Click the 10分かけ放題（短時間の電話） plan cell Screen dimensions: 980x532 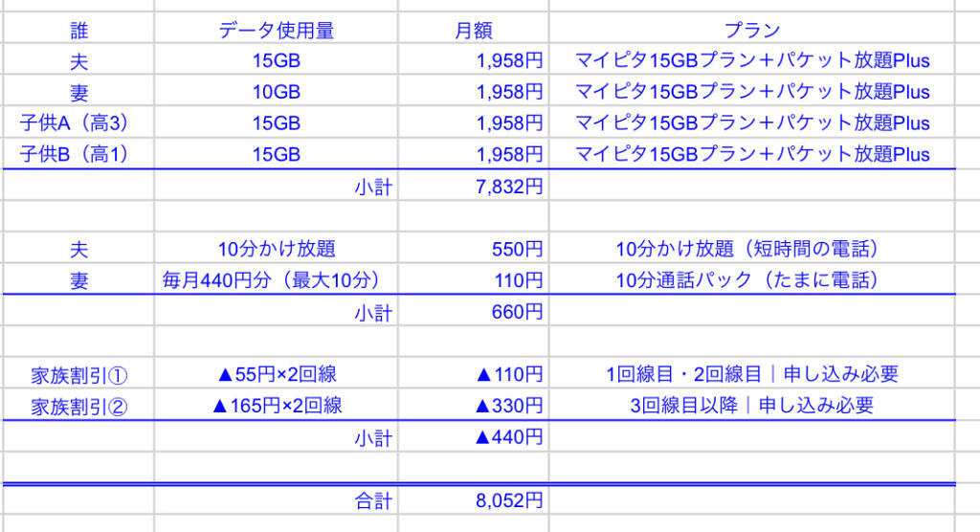pos(752,250)
